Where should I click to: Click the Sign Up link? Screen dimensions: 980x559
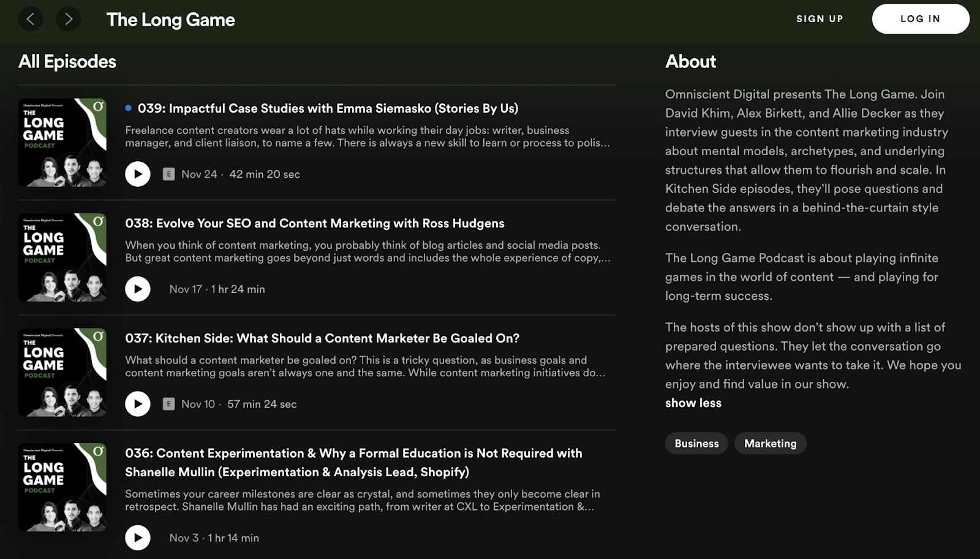(x=820, y=19)
